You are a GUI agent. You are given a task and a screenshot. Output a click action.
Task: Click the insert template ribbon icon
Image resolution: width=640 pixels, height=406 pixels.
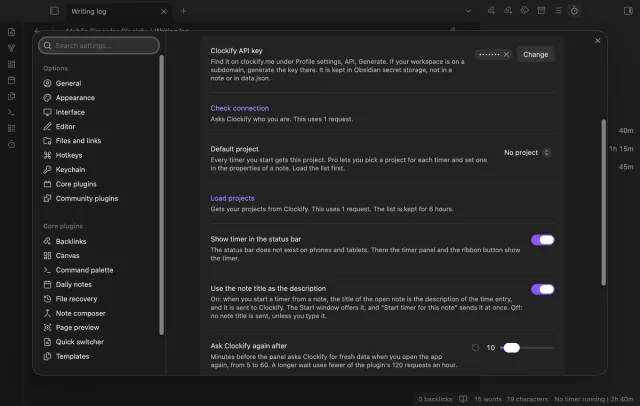(x=11, y=96)
